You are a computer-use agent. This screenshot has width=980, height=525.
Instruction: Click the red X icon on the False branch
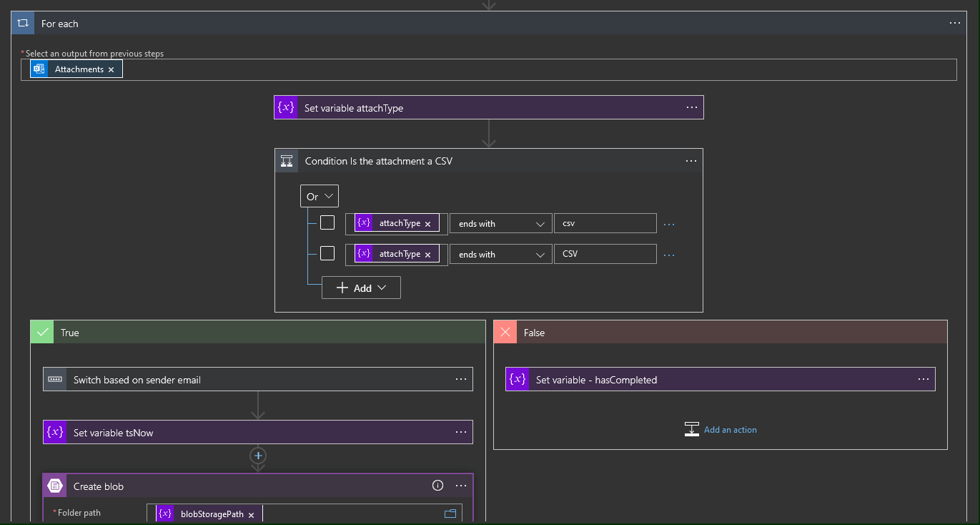click(x=505, y=332)
